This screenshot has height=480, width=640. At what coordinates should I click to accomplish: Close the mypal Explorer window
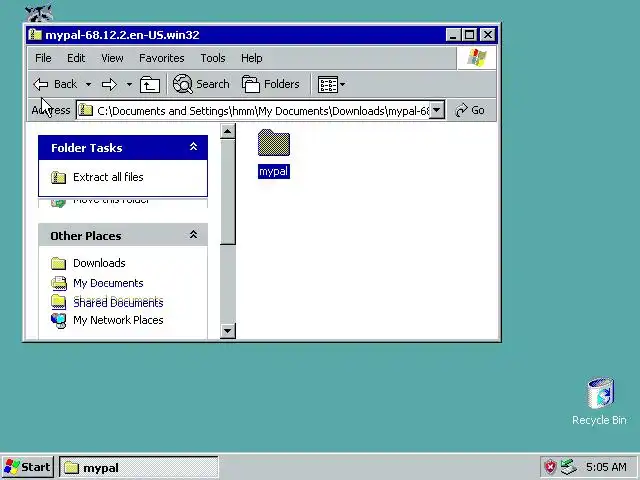tap(488, 35)
